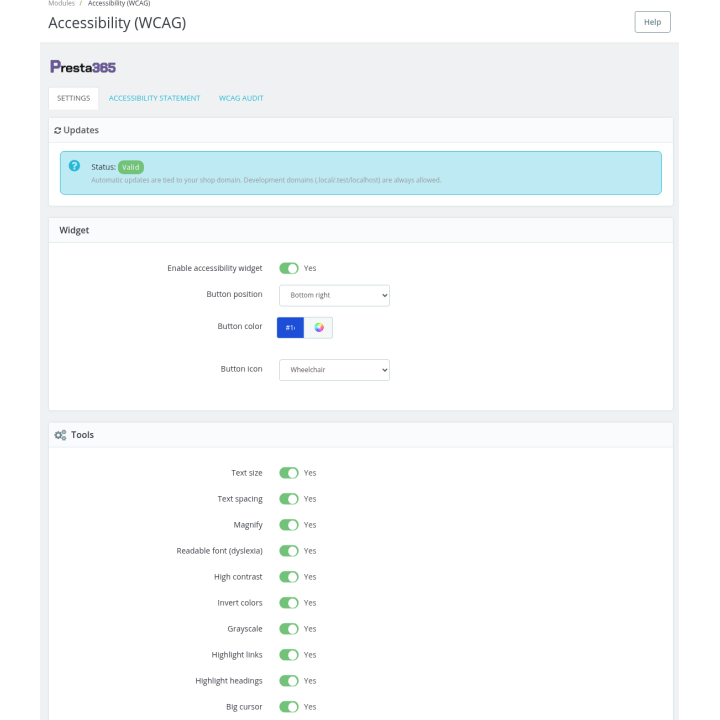
Task: Click the Tools gears icon
Action: point(60,435)
